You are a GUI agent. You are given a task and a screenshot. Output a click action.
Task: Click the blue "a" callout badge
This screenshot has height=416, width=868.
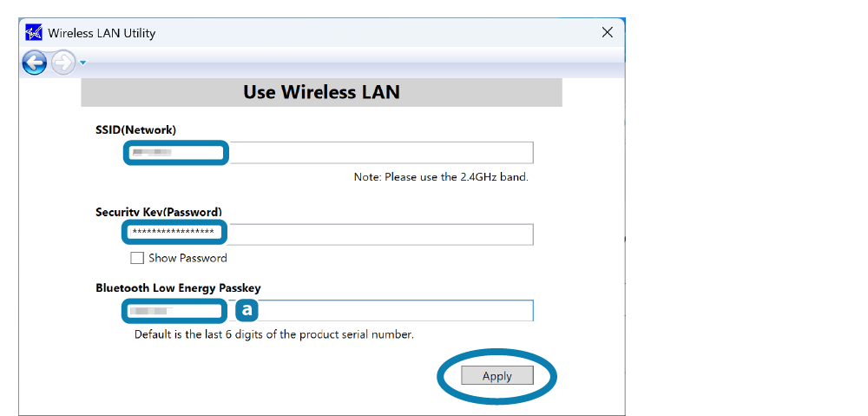click(x=247, y=309)
